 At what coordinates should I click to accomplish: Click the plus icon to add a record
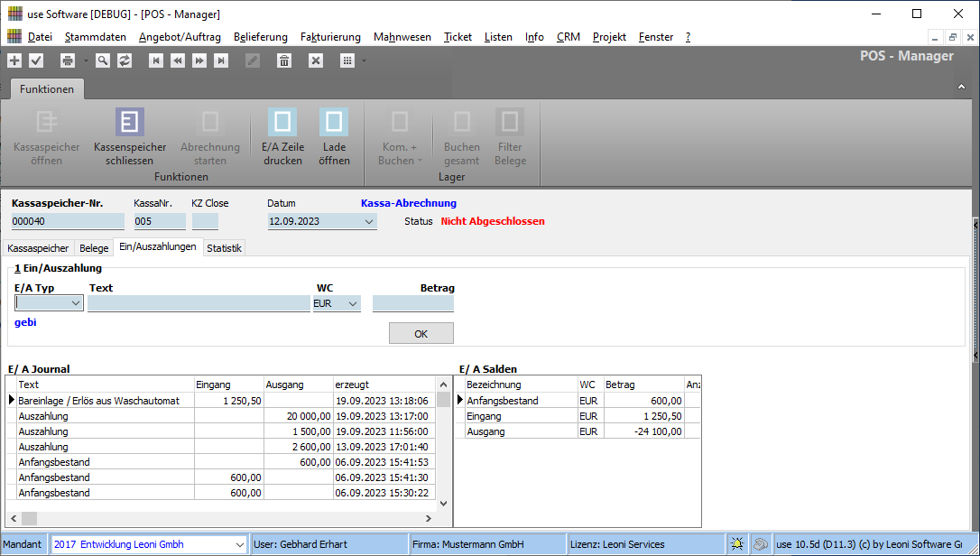point(14,60)
